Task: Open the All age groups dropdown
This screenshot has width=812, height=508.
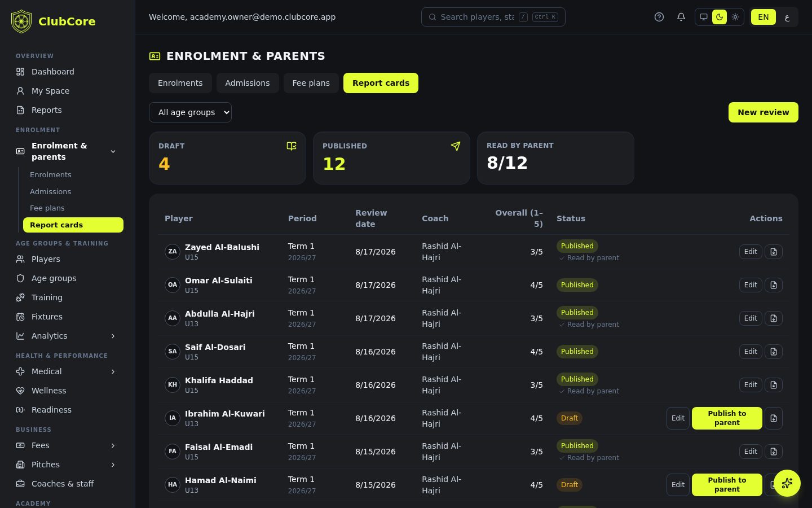Action: pos(190,112)
